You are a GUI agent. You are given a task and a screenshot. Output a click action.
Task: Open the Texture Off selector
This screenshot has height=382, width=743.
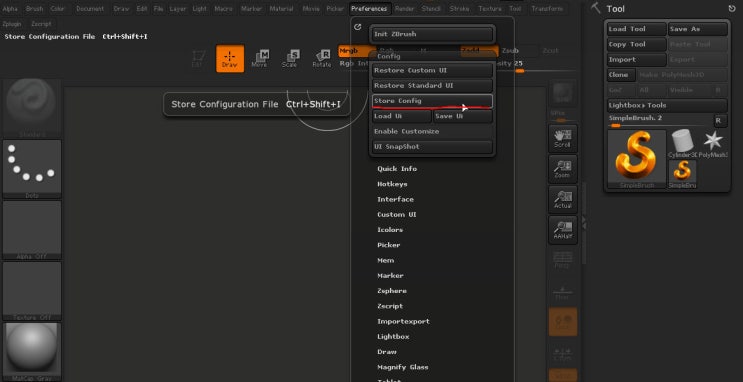click(x=32, y=291)
